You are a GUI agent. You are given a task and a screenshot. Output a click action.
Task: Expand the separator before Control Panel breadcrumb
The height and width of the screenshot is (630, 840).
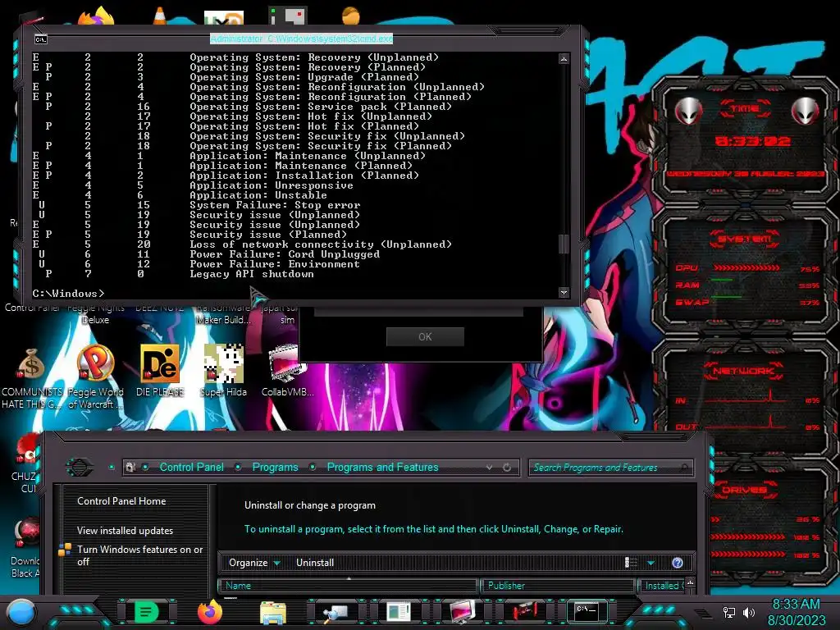tap(146, 467)
